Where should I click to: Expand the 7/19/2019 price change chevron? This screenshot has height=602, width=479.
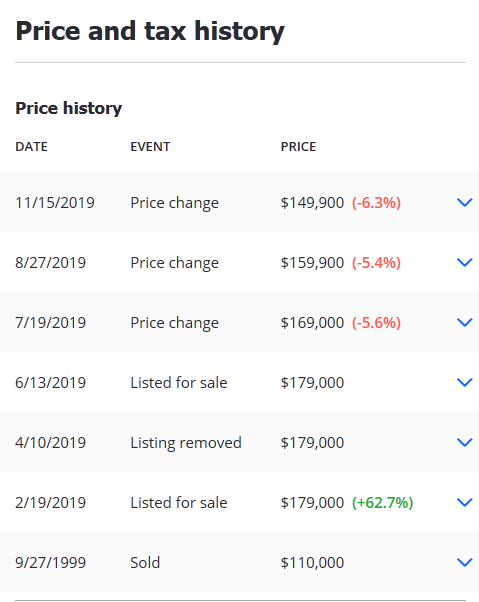pyautogui.click(x=464, y=322)
